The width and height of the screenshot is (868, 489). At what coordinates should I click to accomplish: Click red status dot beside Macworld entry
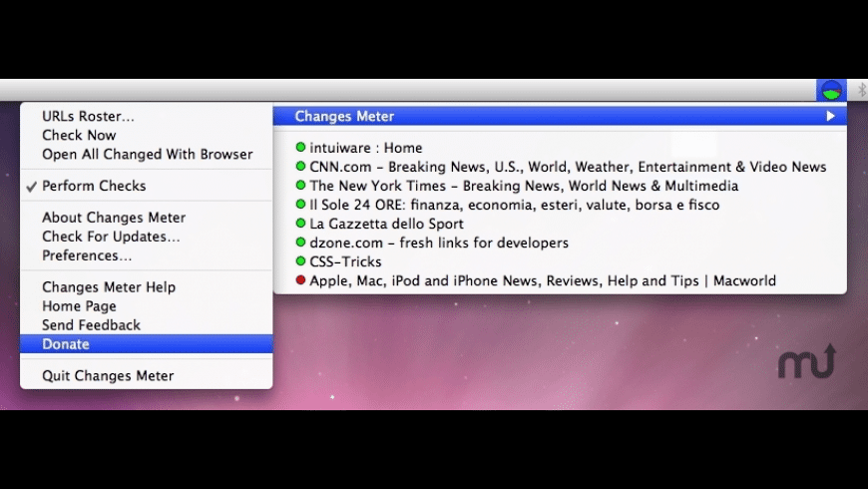tap(300, 280)
